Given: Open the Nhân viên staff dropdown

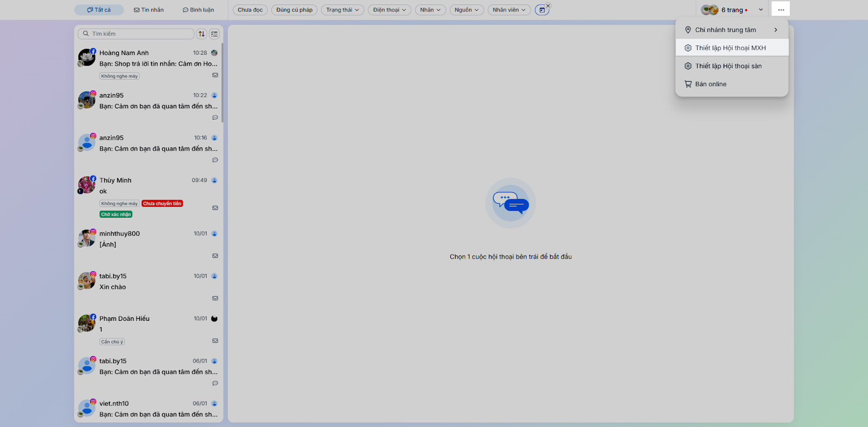Looking at the screenshot, I should coord(509,10).
